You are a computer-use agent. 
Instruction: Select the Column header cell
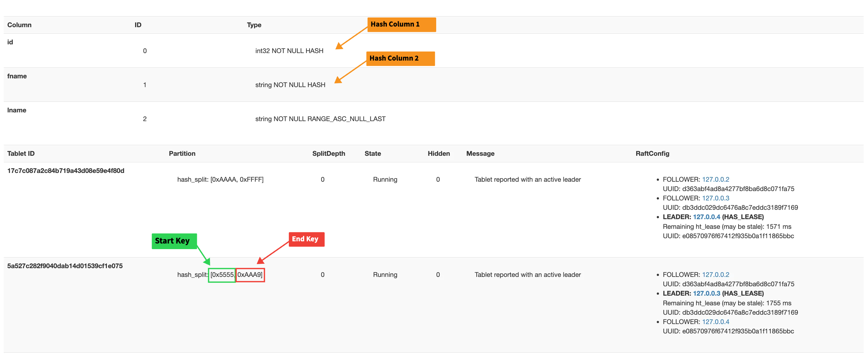click(x=19, y=25)
